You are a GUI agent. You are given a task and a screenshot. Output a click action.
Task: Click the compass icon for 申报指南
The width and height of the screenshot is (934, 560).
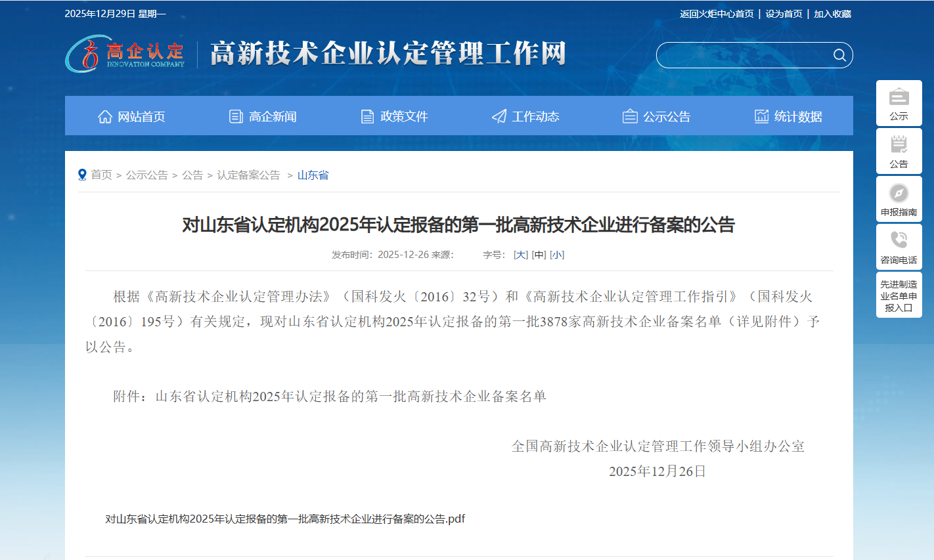(x=899, y=193)
